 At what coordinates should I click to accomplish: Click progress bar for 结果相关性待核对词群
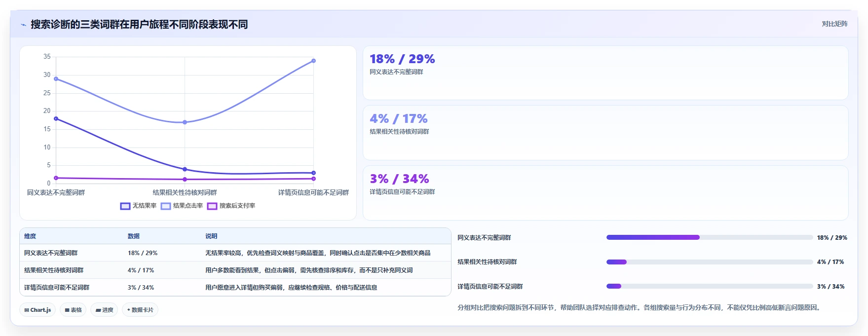709,262
